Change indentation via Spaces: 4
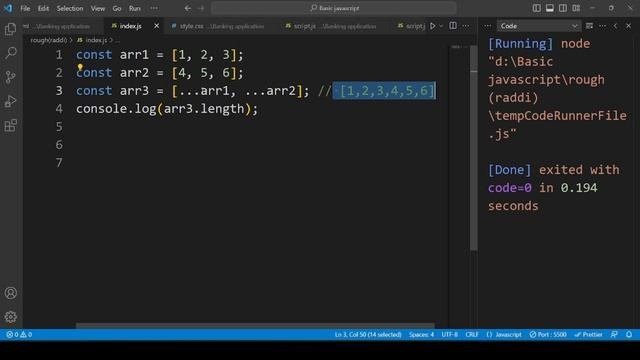 [422, 335]
